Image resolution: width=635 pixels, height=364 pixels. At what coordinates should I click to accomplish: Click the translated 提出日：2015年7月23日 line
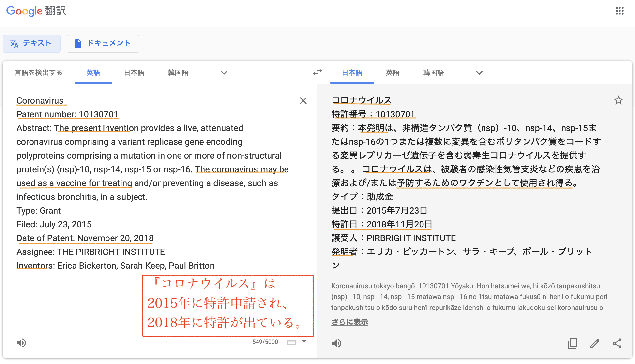379,210
